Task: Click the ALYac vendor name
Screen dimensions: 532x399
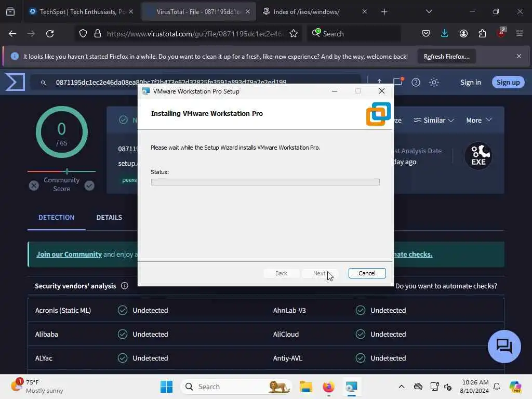Action: (x=44, y=358)
